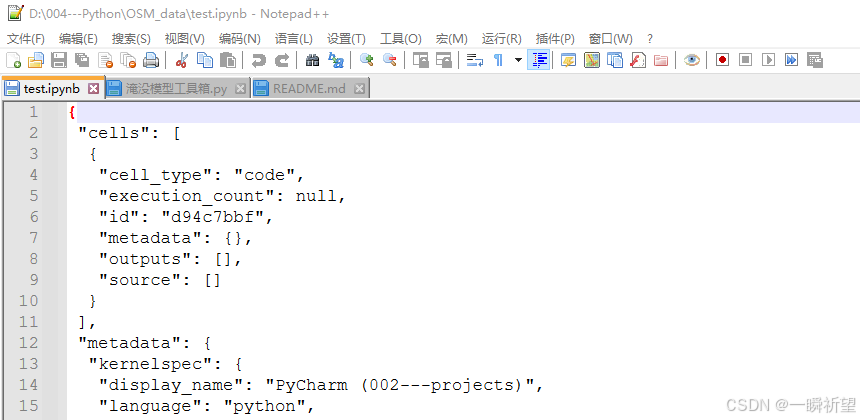This screenshot has width=860, height=420.
Task: Open the 视图(V) menu
Action: pyautogui.click(x=184, y=38)
